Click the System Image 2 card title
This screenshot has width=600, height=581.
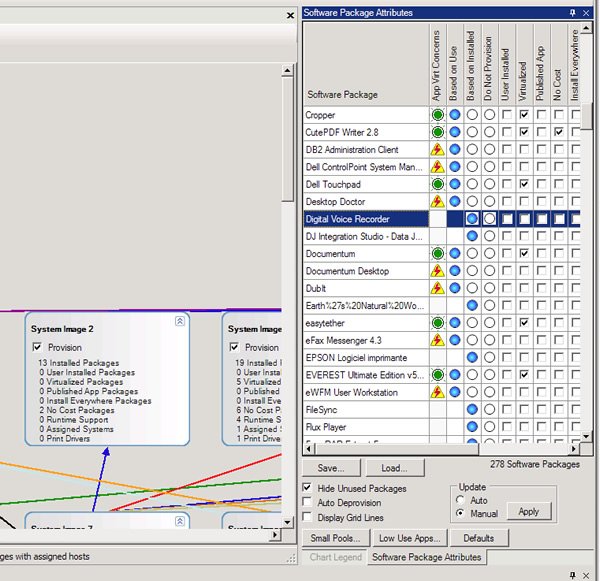(x=62, y=329)
